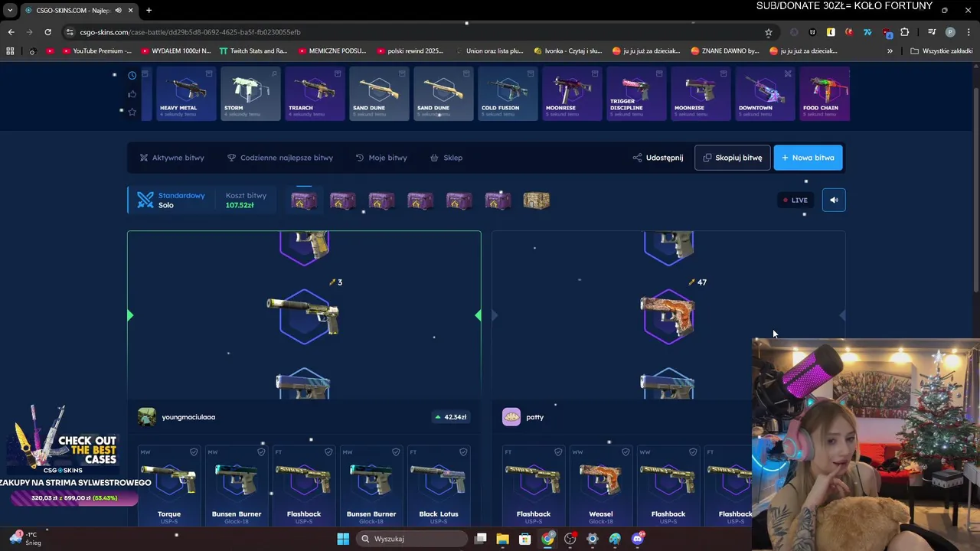Image resolution: width=980 pixels, height=551 pixels.
Task: Click the youngmaciulaaa username
Action: (x=188, y=417)
